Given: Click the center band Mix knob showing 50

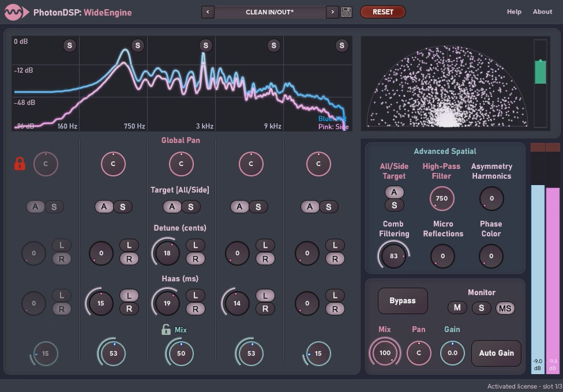Looking at the screenshot, I should pos(181,353).
